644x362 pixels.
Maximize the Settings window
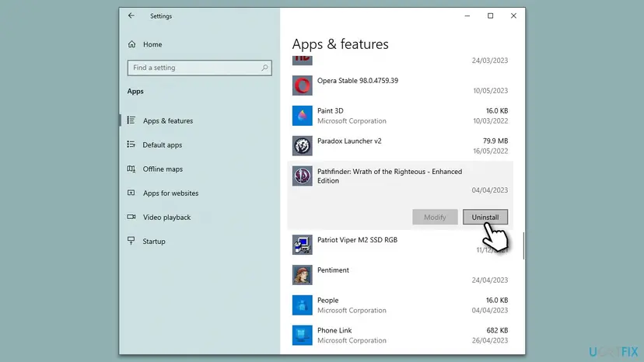pos(491,16)
